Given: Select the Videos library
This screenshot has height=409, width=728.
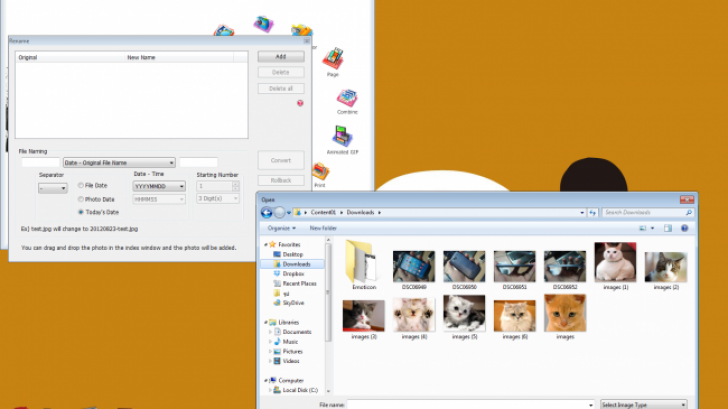Looking at the screenshot, I should pos(291,361).
